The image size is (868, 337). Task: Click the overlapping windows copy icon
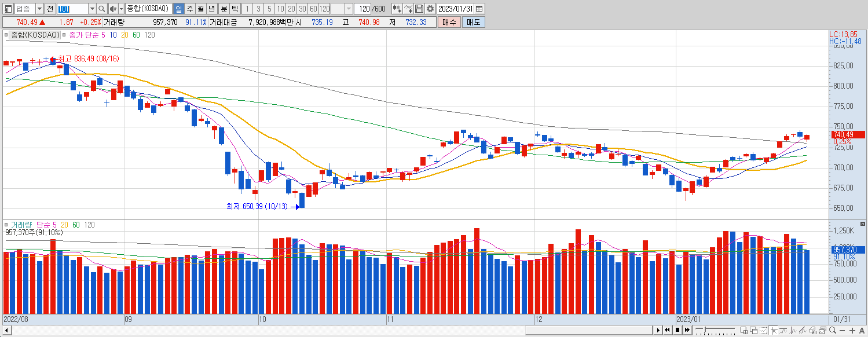(754, 331)
